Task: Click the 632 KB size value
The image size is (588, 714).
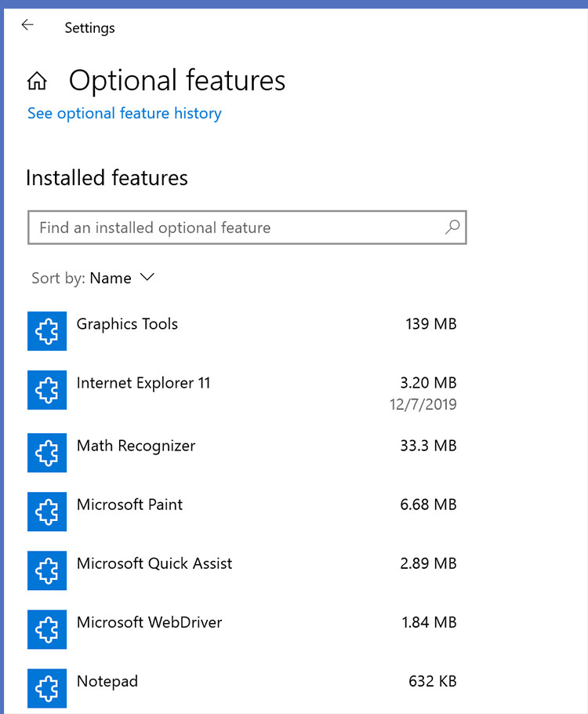Action: pos(432,681)
